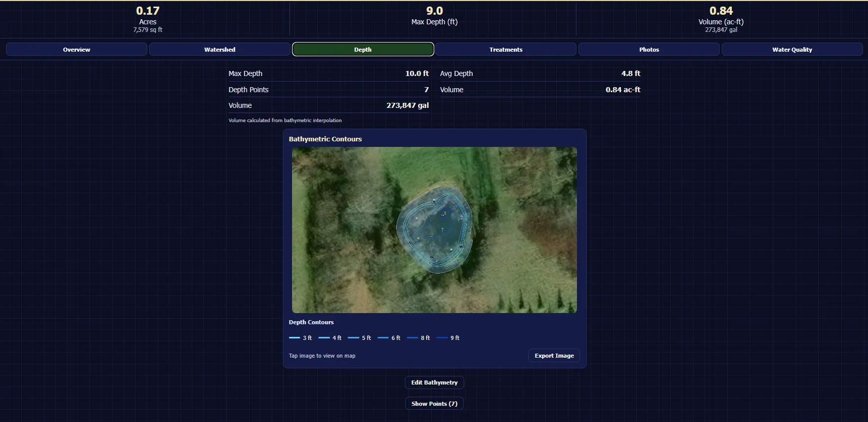Click the 'Avg Depth' label
The height and width of the screenshot is (422, 868).
point(457,73)
